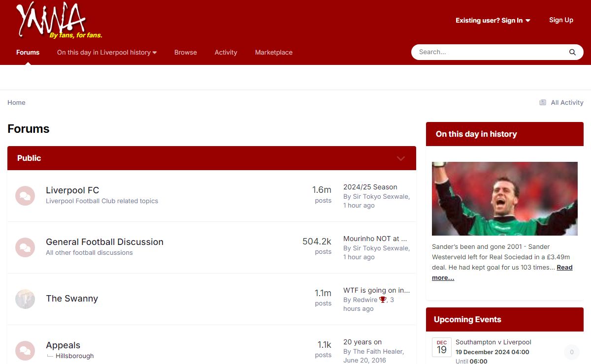Click the search magnifier icon

click(572, 52)
